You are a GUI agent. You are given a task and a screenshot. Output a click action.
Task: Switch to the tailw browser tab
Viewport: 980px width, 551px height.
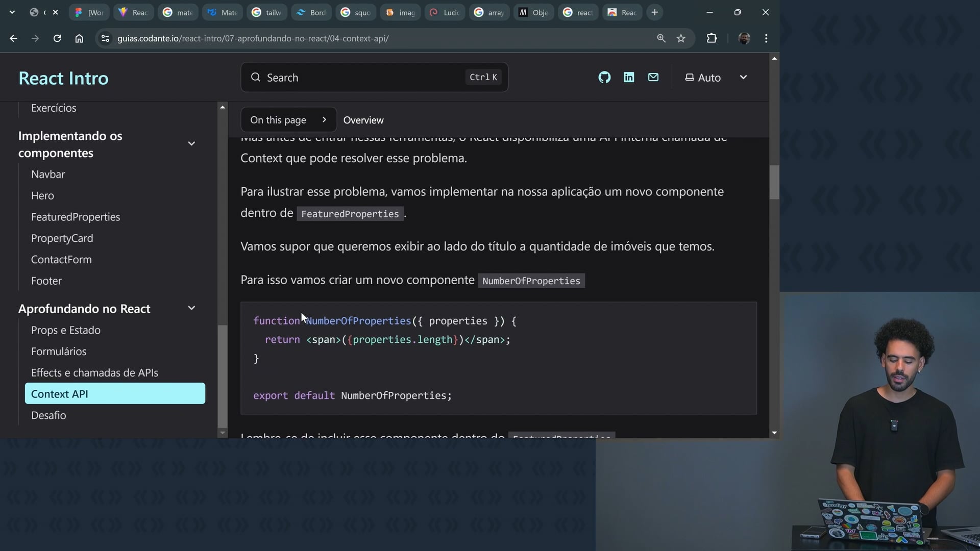267,12
